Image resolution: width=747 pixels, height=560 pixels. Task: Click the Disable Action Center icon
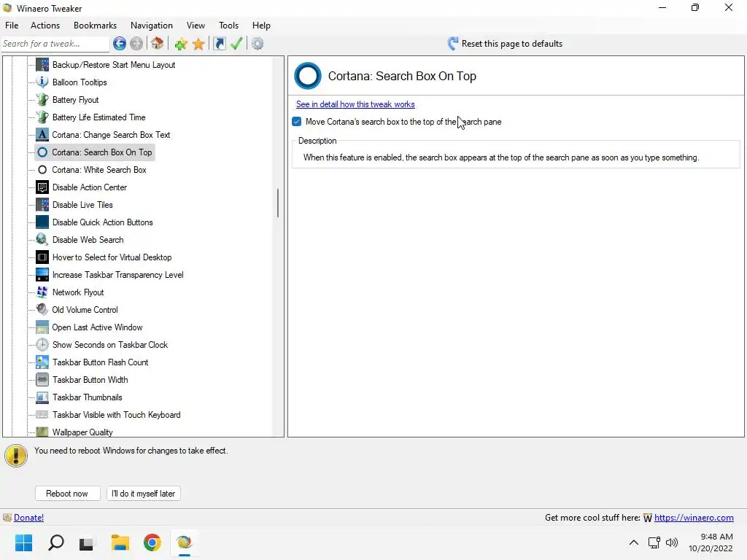tap(42, 187)
